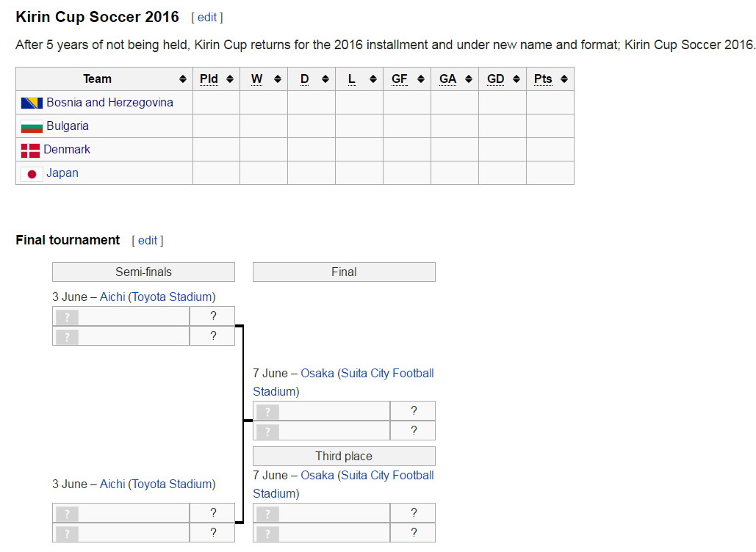Click the Bosnia and Herzegovina flag icon
The width and height of the screenshot is (756, 552).
click(x=32, y=103)
